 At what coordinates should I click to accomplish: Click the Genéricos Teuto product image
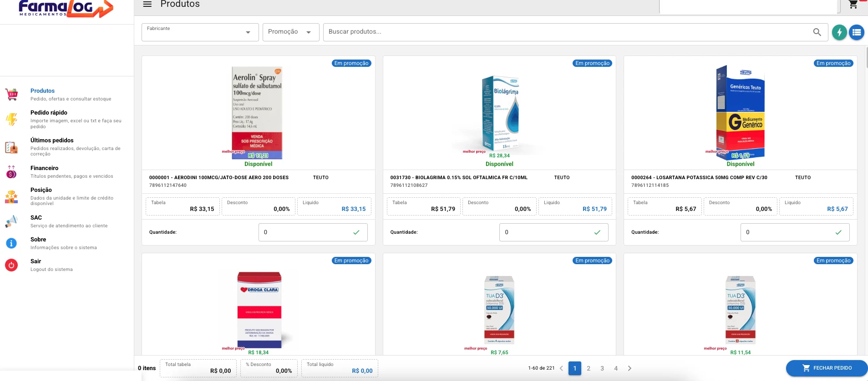(741, 112)
